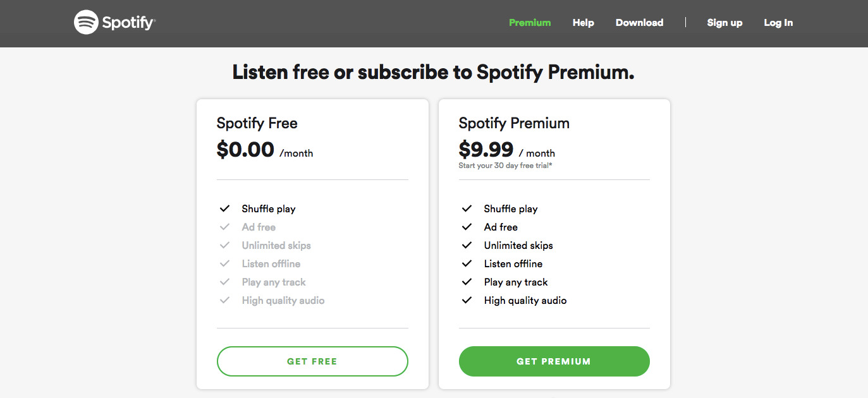Click the High quality audio checkmark in Premium plan
868x398 pixels.
coord(467,300)
